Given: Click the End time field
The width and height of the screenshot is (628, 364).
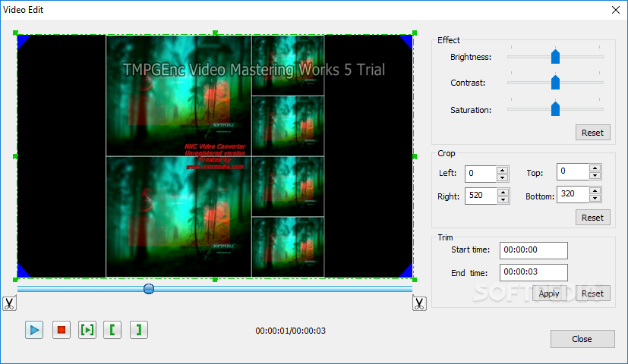Looking at the screenshot, I should (x=534, y=272).
